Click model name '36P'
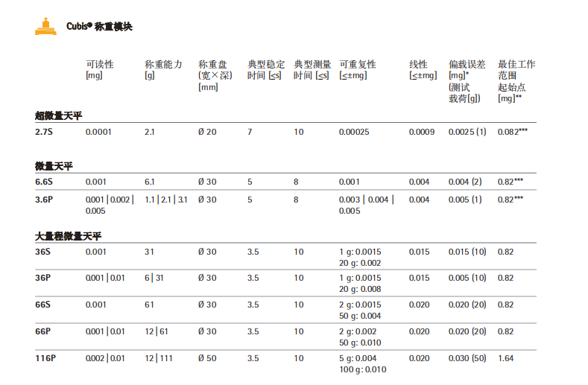The height and width of the screenshot is (385, 588). pyautogui.click(x=42, y=279)
